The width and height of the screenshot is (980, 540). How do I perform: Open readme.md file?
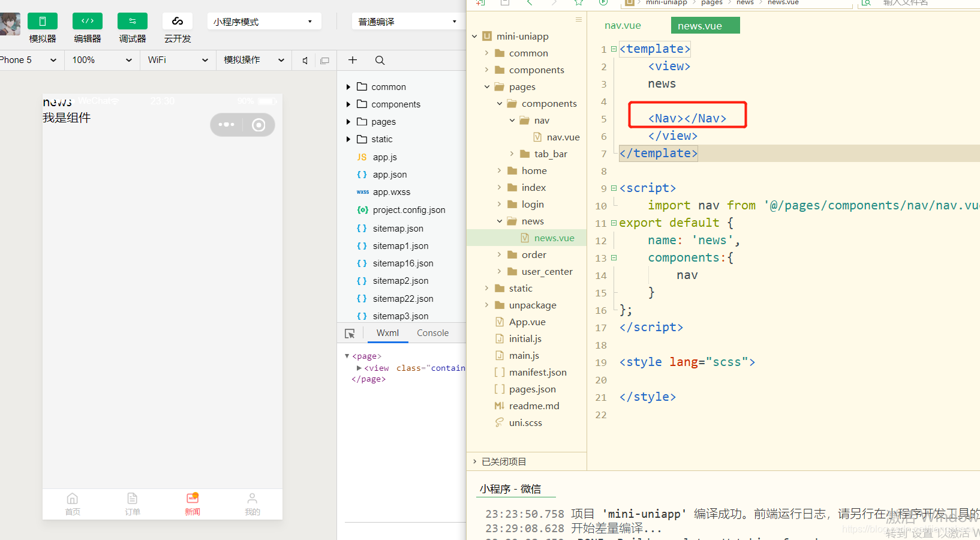pos(527,406)
